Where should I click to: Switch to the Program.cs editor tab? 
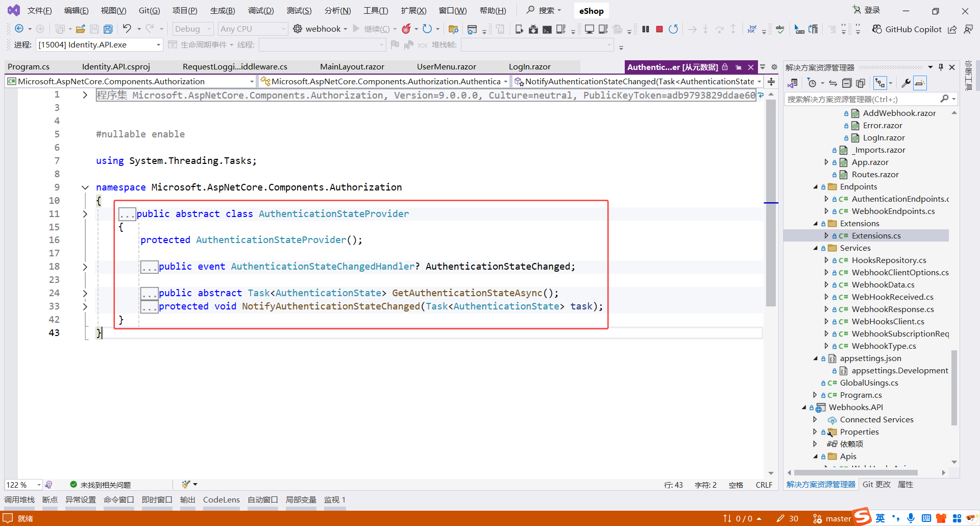29,67
